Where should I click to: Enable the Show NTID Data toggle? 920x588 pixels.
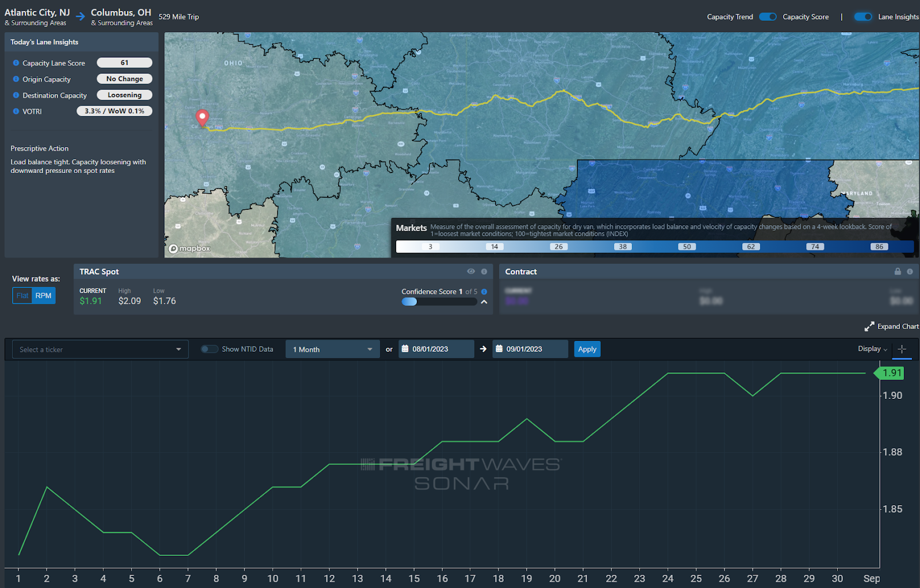[x=209, y=349]
